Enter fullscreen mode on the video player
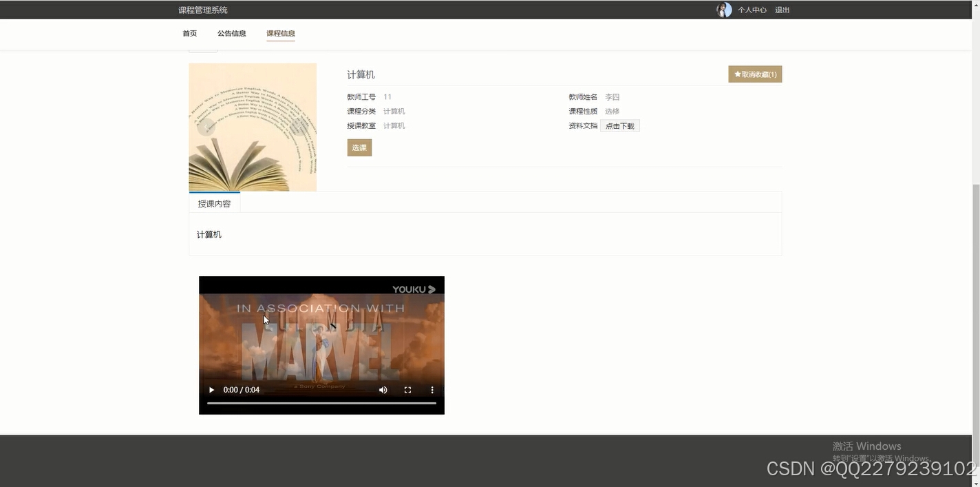The width and height of the screenshot is (980, 487). tap(407, 389)
